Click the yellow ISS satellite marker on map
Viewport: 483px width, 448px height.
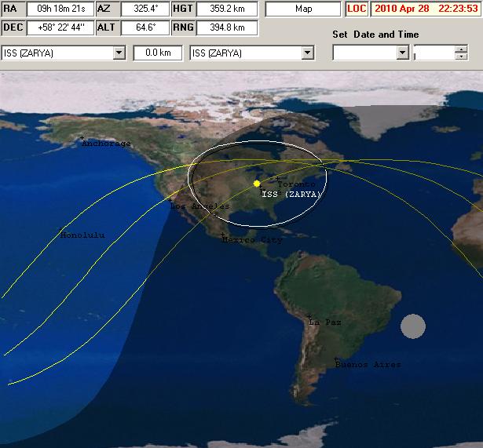[257, 184]
